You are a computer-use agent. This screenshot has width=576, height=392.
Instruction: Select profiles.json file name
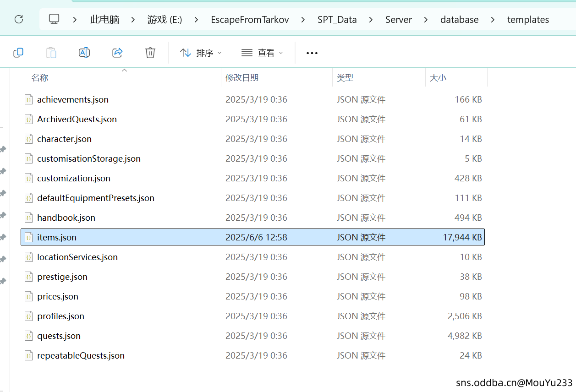coord(60,316)
